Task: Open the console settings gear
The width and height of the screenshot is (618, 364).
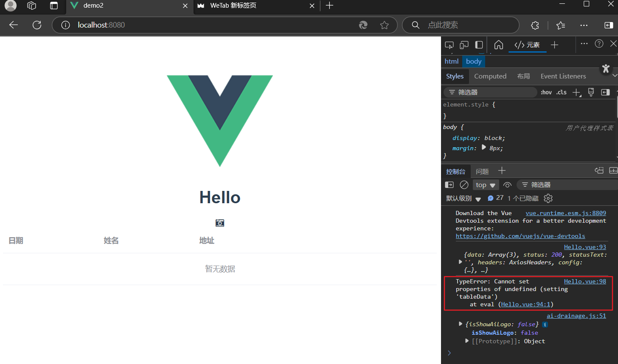Action: point(548,198)
